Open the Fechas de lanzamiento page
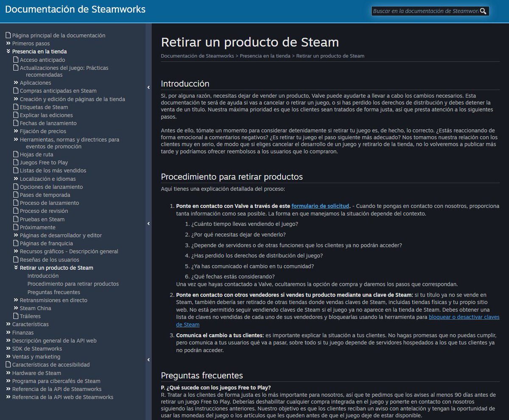The image size is (509, 420). [48, 123]
